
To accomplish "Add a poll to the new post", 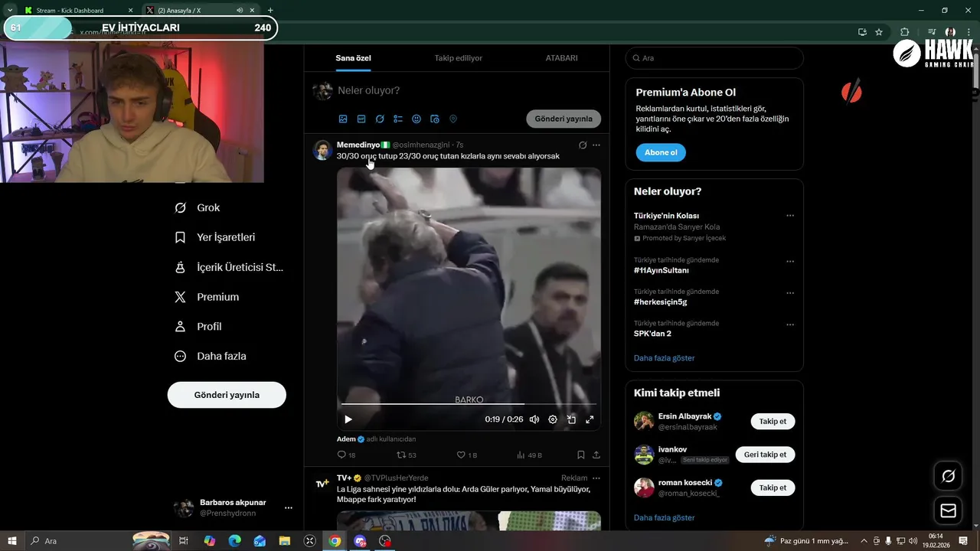I will [398, 119].
